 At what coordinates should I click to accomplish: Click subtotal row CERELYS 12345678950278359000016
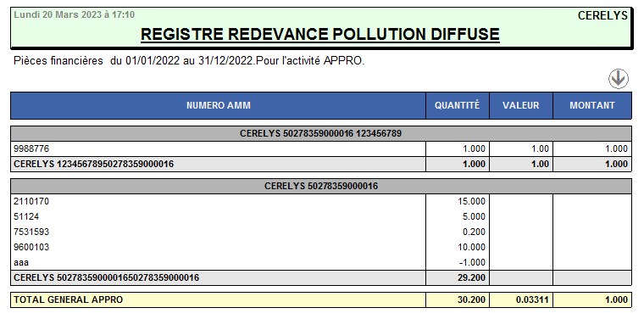pyautogui.click(x=321, y=164)
